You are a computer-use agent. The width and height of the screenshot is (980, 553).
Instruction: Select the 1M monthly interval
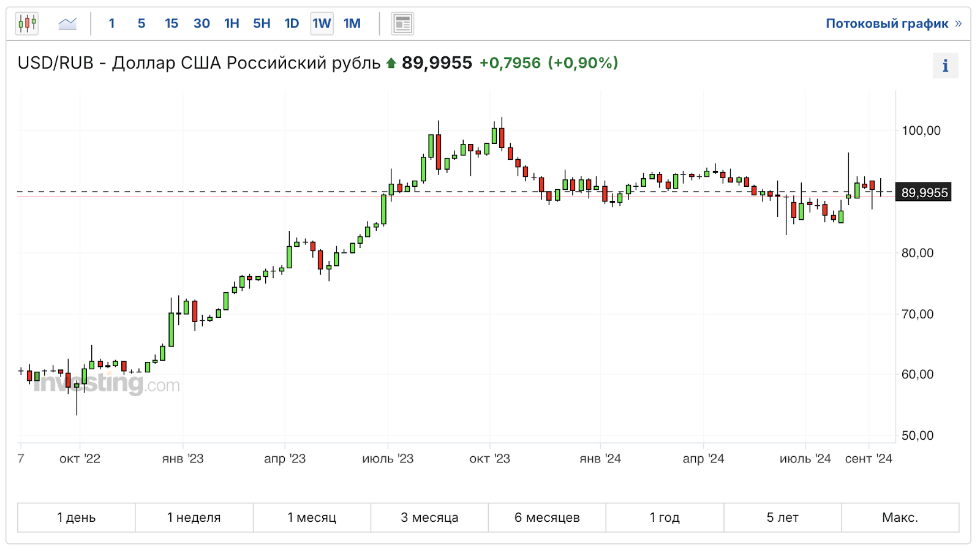352,24
